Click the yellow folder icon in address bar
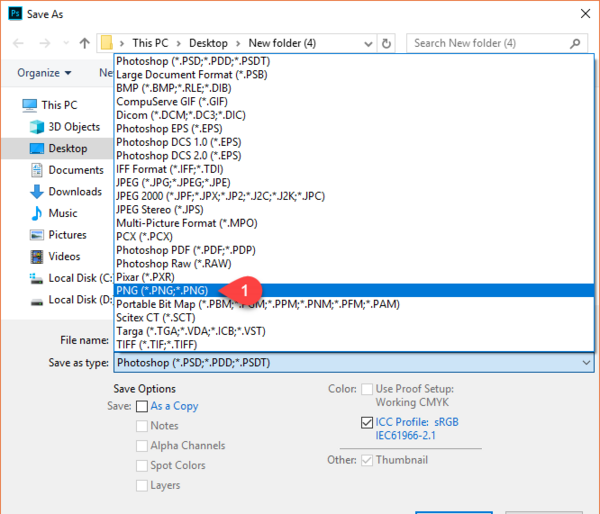Screen dimensions: 600x514 107,43
